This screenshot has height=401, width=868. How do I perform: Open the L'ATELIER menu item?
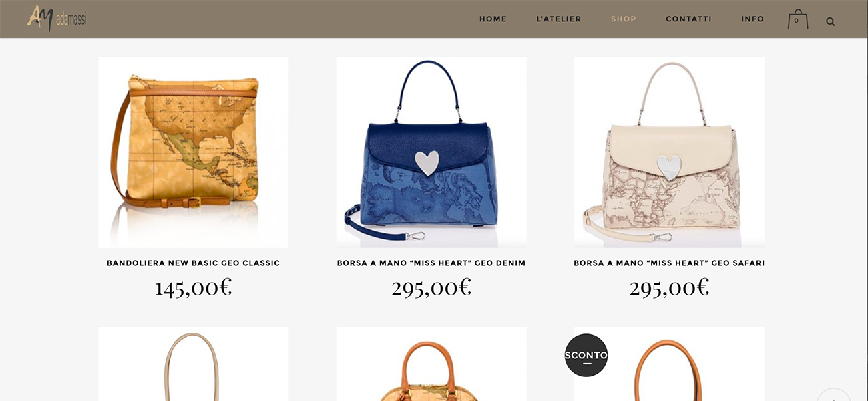tap(559, 19)
